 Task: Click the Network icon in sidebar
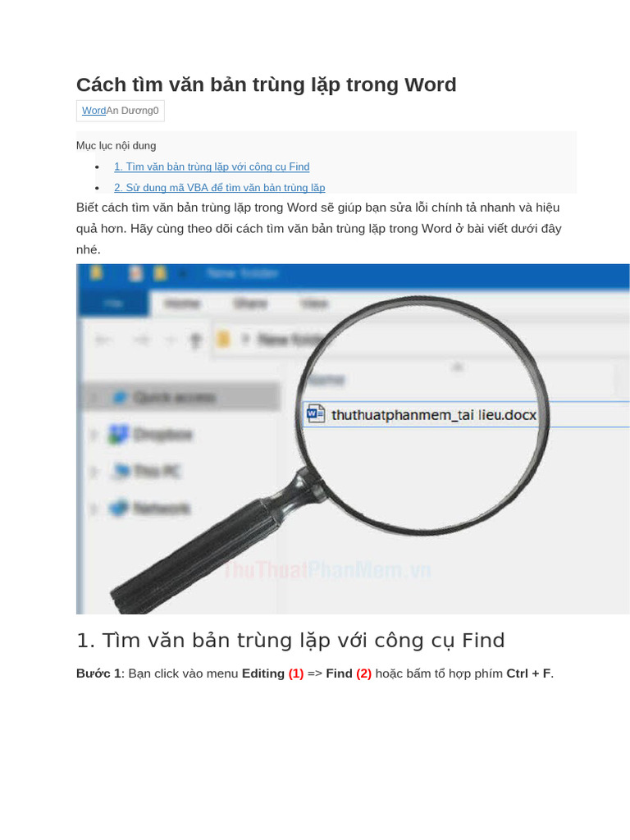click(x=119, y=507)
